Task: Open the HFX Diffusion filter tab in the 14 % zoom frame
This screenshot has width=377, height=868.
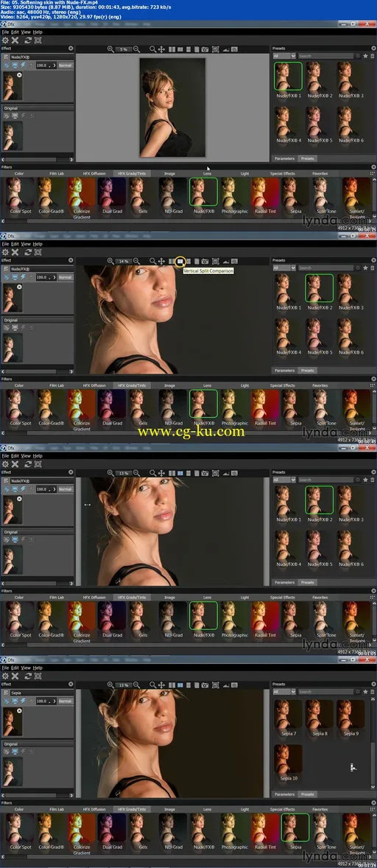Action: click(x=94, y=386)
